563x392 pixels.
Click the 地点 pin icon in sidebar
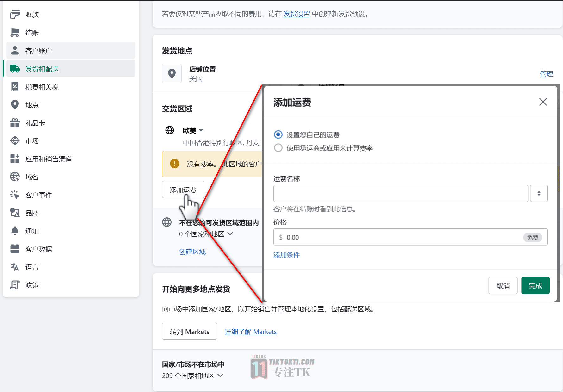click(15, 105)
